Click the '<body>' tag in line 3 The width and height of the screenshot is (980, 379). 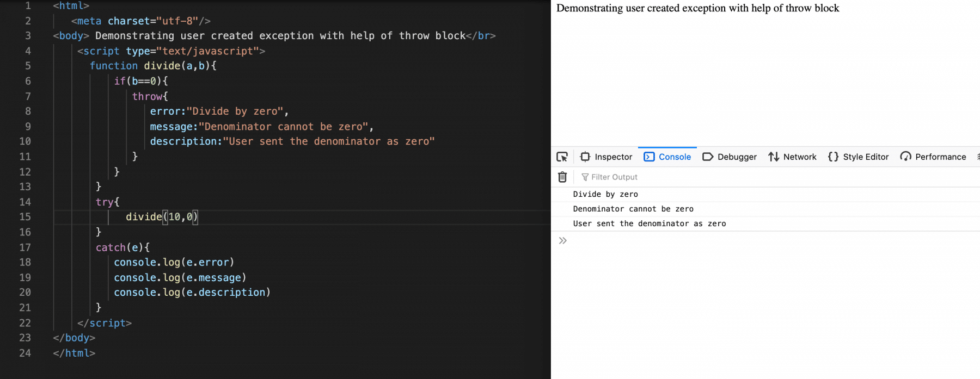(71, 36)
